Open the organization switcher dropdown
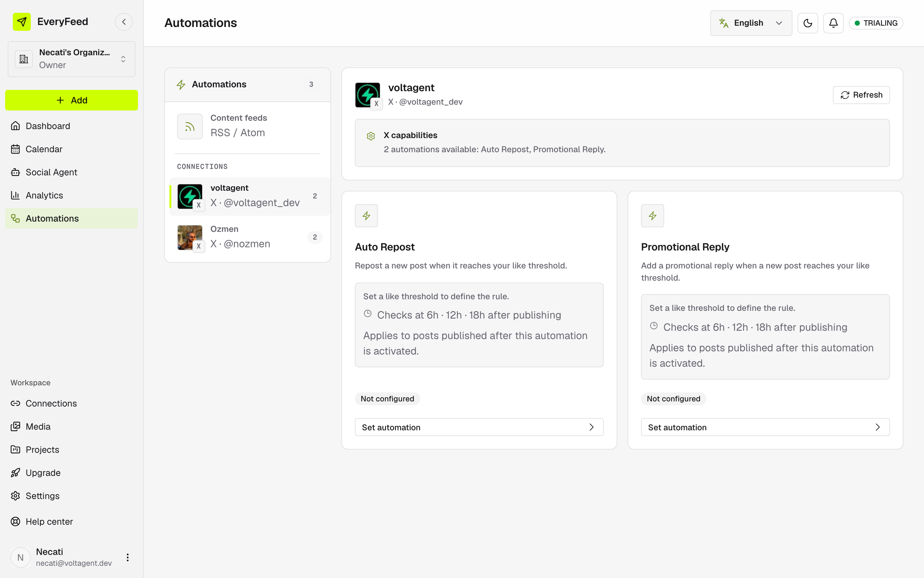This screenshot has height=578, width=924. point(72,59)
